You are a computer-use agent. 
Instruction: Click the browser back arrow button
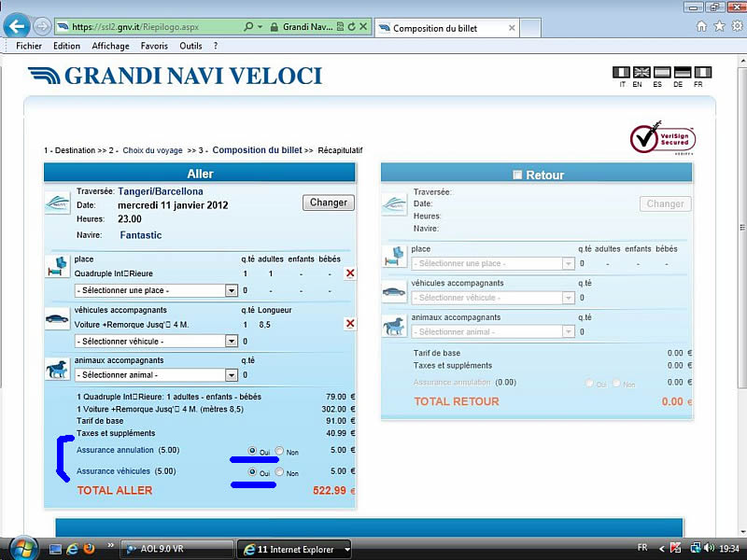(x=16, y=26)
